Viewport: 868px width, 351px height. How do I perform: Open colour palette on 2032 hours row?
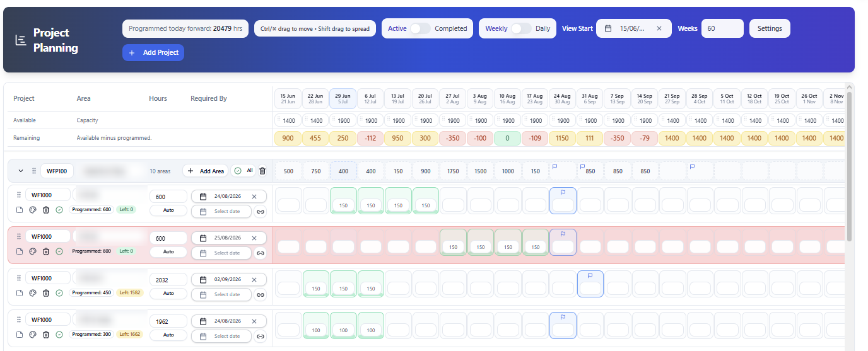(33, 293)
